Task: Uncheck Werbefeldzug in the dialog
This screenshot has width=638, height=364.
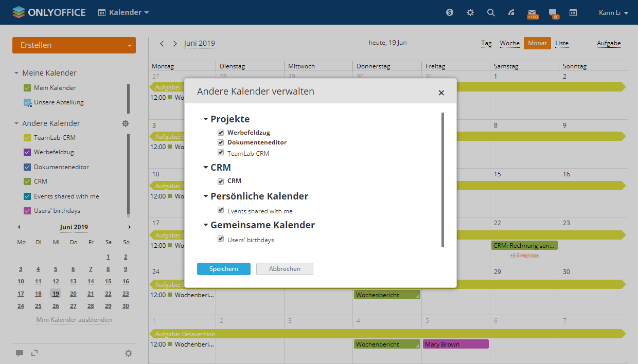Action: pos(221,133)
